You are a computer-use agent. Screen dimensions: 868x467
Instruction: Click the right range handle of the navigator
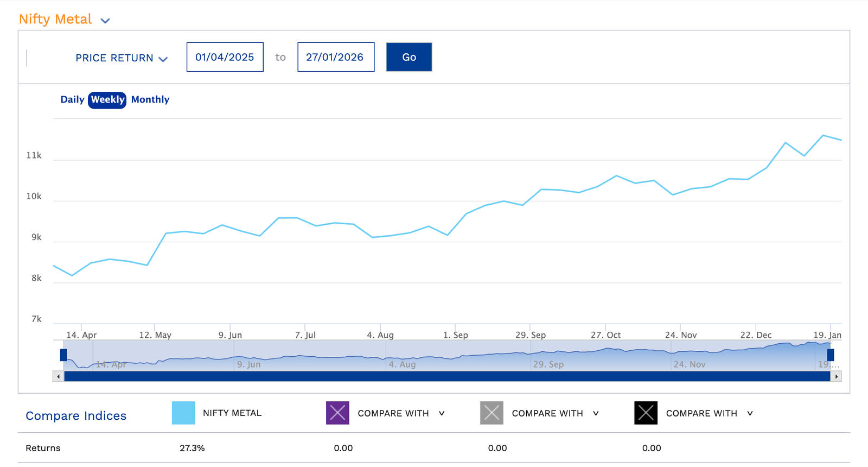[831, 355]
